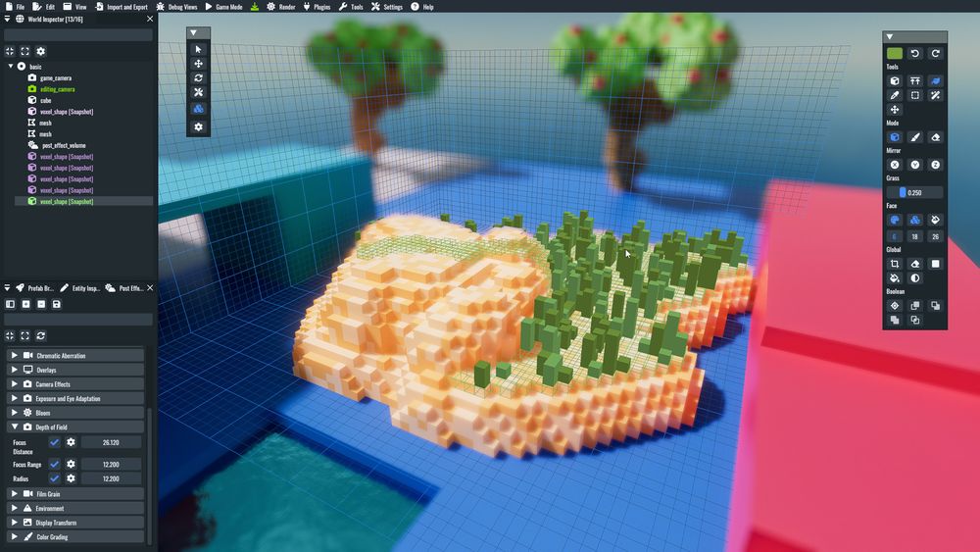Toggle the Radius checkbox
Image resolution: width=980 pixels, height=552 pixels.
[x=54, y=478]
